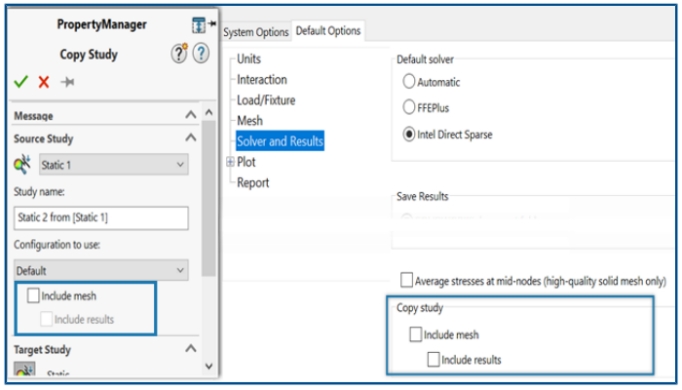Open the what's new help icon
The width and height of the screenshot is (682, 390).
coord(179,54)
